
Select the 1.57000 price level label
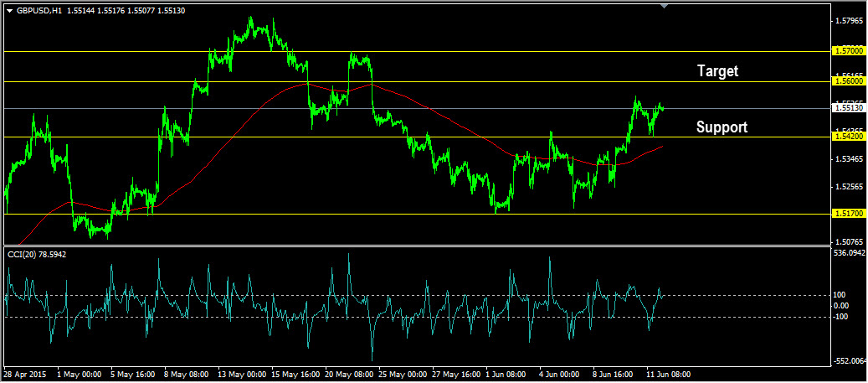848,51
